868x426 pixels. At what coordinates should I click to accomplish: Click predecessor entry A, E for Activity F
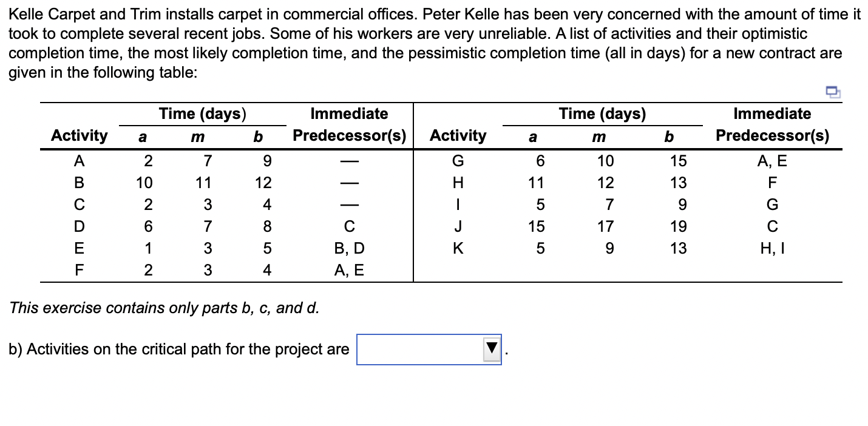click(x=349, y=270)
